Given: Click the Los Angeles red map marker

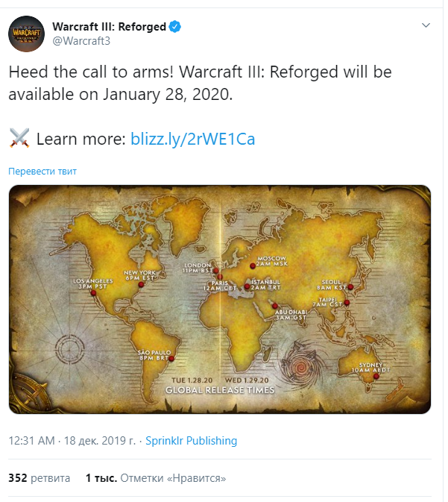Looking at the screenshot, I should click(x=93, y=293).
